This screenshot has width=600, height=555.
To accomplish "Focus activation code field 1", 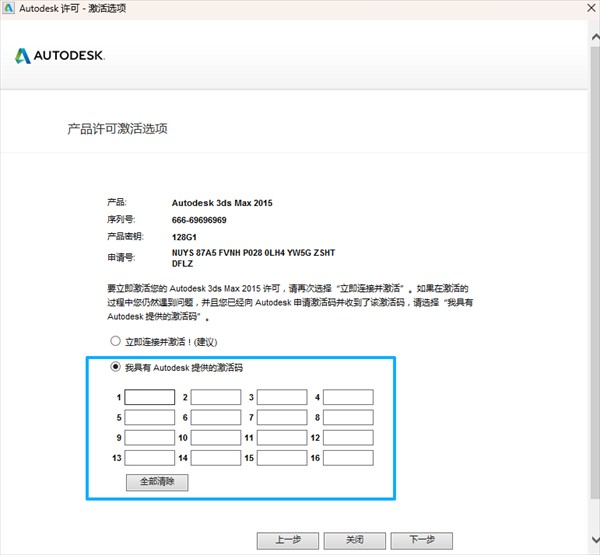I will (150, 397).
